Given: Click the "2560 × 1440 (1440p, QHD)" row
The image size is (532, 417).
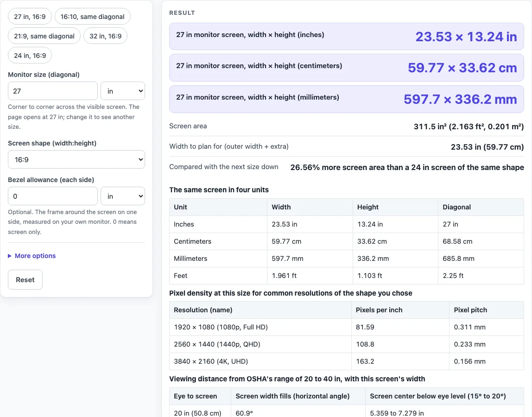Looking at the screenshot, I should coord(347,344).
